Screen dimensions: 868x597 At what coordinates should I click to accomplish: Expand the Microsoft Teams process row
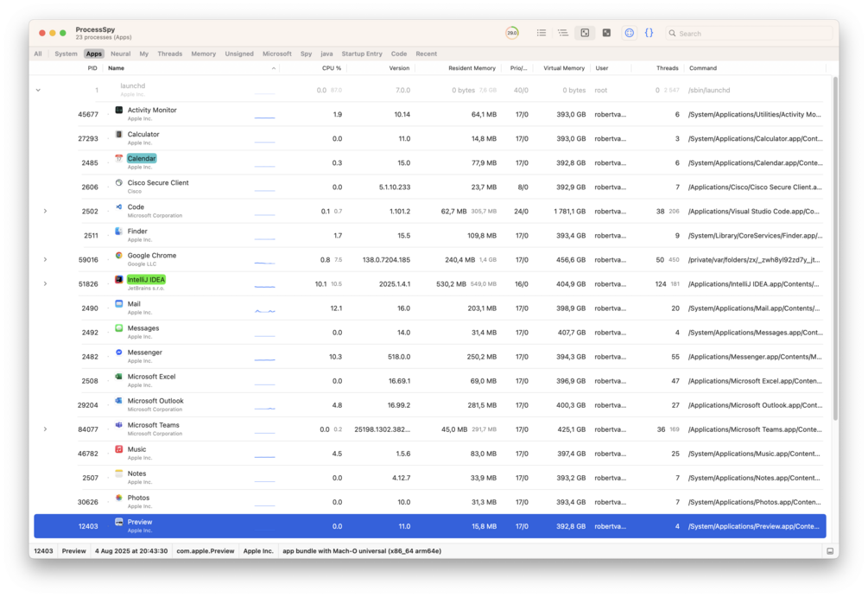(46, 429)
